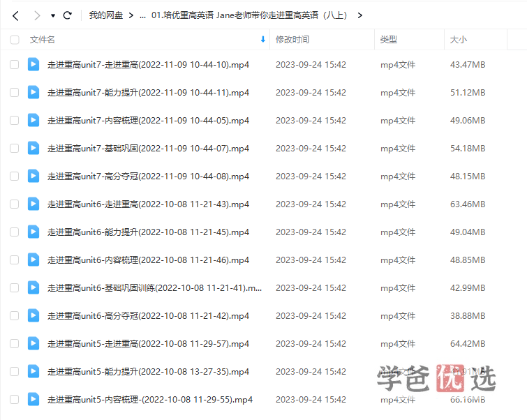Screen dimensions: 527x420
Task: Go back with the left arrow
Action: pyautogui.click(x=15, y=15)
